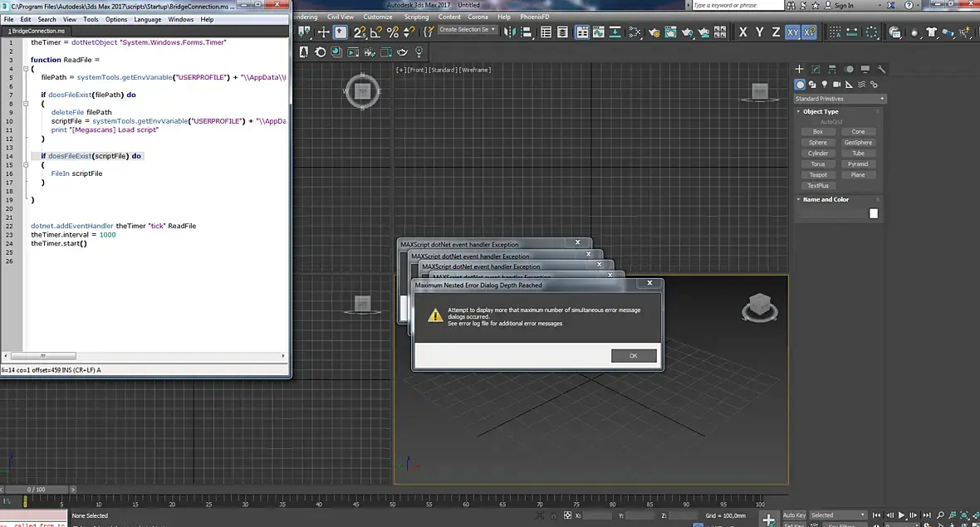This screenshot has width=980, height=527.
Task: Select the Move transform tool
Action: 324,32
